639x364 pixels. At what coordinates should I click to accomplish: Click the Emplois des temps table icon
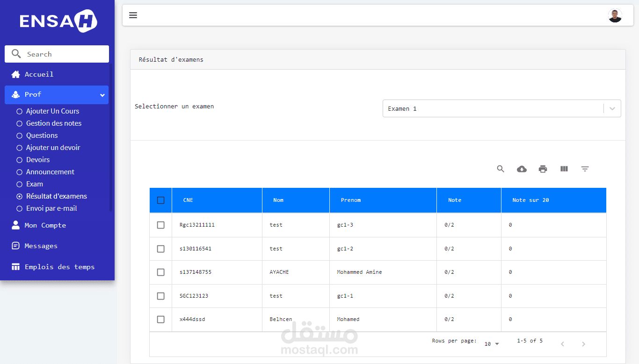click(16, 267)
